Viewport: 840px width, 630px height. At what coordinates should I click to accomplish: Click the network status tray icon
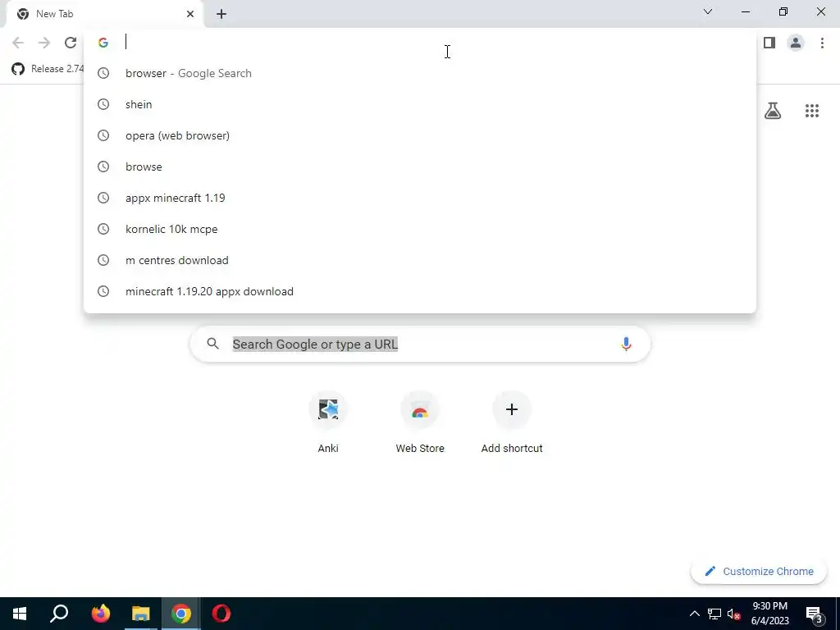714,614
